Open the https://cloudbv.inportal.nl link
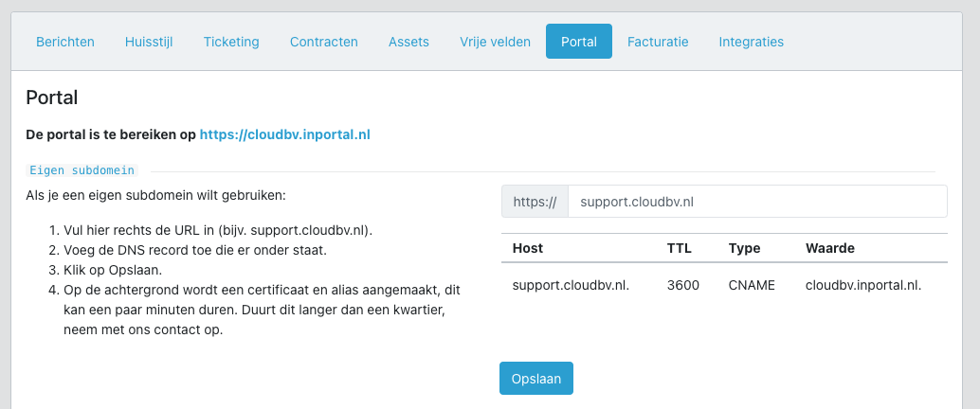Image resolution: width=980 pixels, height=409 pixels. (x=285, y=134)
